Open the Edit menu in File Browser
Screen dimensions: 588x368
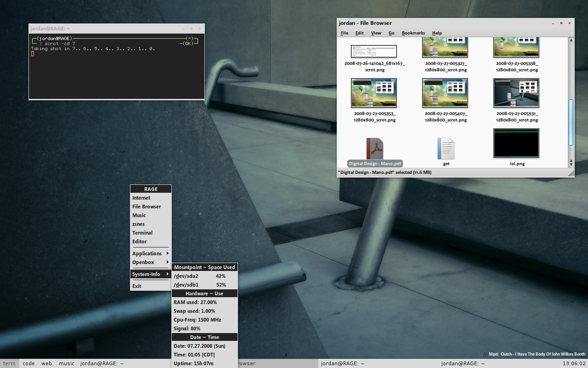click(360, 33)
